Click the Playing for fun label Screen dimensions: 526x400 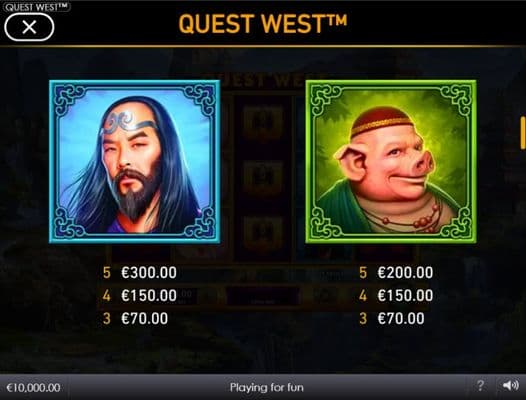(267, 388)
